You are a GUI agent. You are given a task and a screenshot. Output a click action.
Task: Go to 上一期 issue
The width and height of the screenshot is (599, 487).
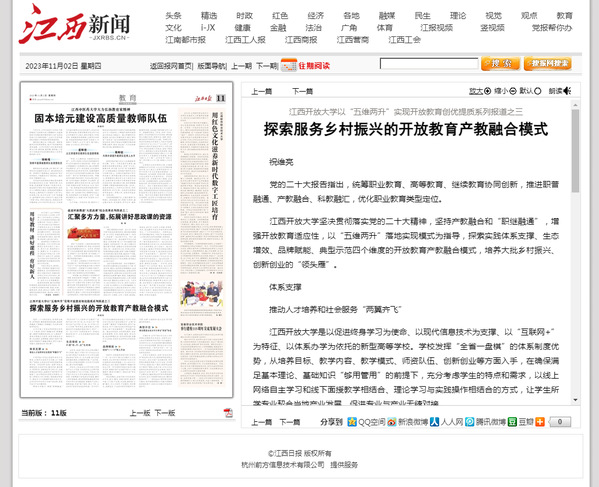241,66
